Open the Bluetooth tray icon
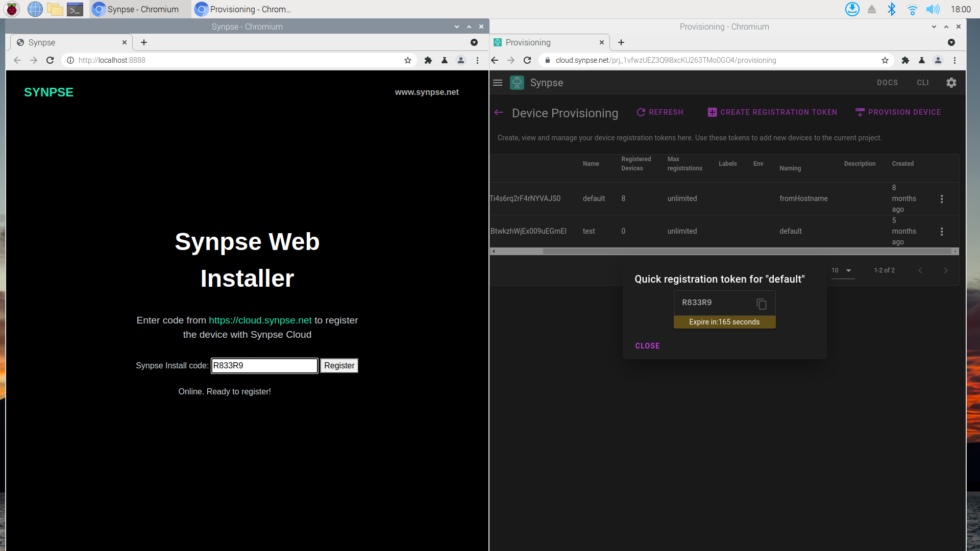Image resolution: width=980 pixels, height=551 pixels. coord(891,9)
